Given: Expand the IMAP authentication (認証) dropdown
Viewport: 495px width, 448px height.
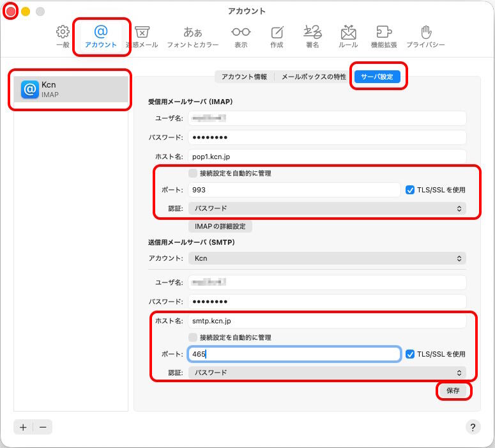Looking at the screenshot, I should (326, 208).
